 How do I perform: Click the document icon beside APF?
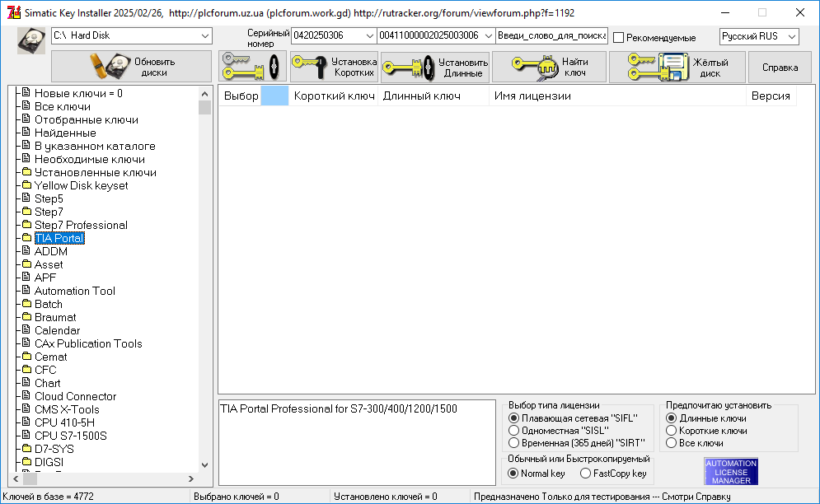[26, 277]
